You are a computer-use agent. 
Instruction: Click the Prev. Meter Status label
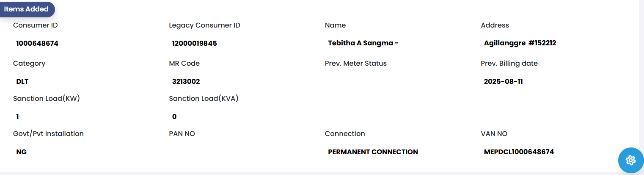(x=356, y=64)
